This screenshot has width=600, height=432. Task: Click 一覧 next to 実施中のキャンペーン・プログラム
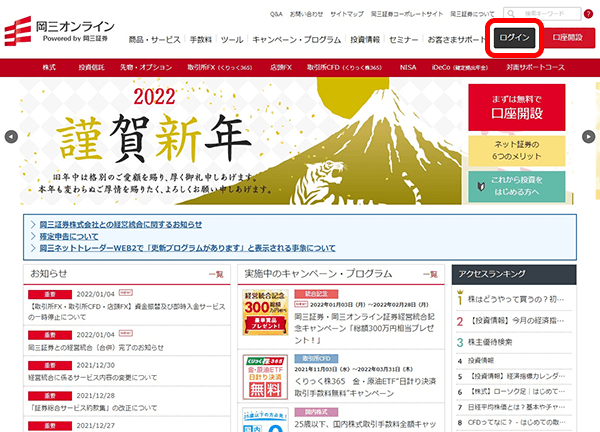(x=430, y=274)
